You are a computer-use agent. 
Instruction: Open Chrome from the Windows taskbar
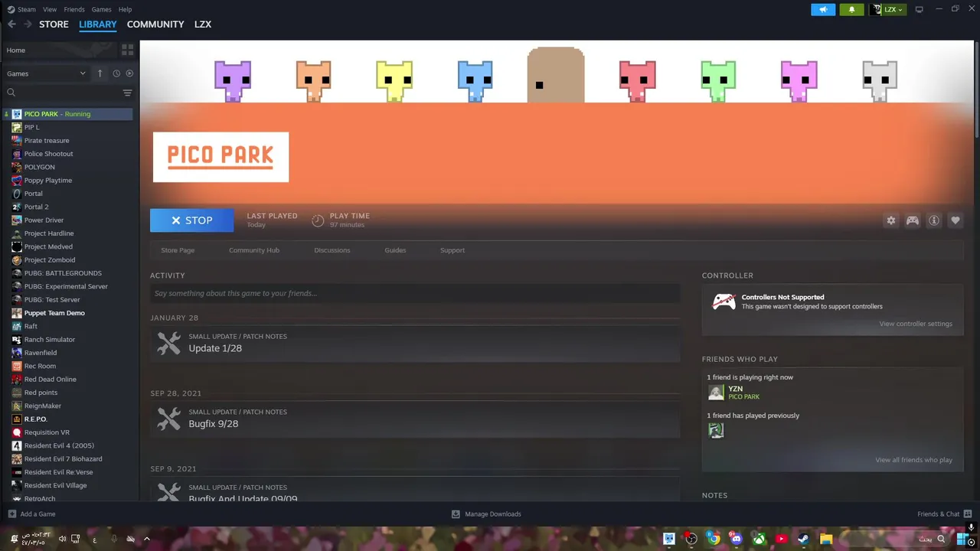[714, 539]
